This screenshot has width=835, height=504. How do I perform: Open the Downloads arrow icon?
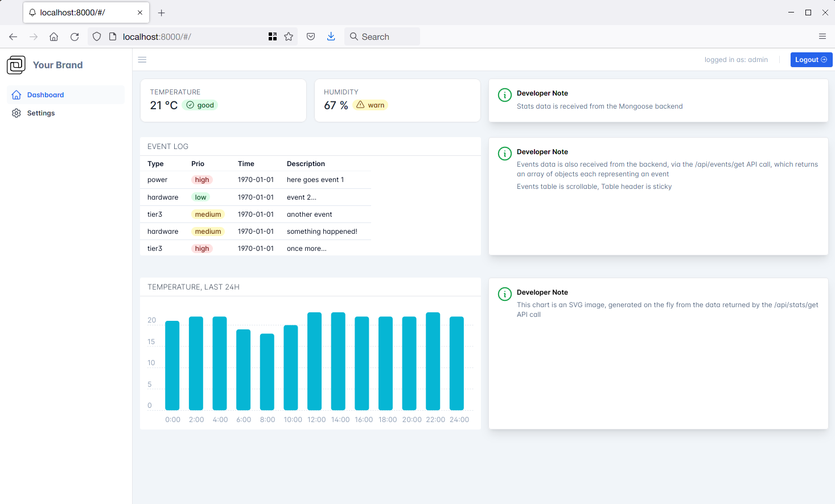click(331, 37)
